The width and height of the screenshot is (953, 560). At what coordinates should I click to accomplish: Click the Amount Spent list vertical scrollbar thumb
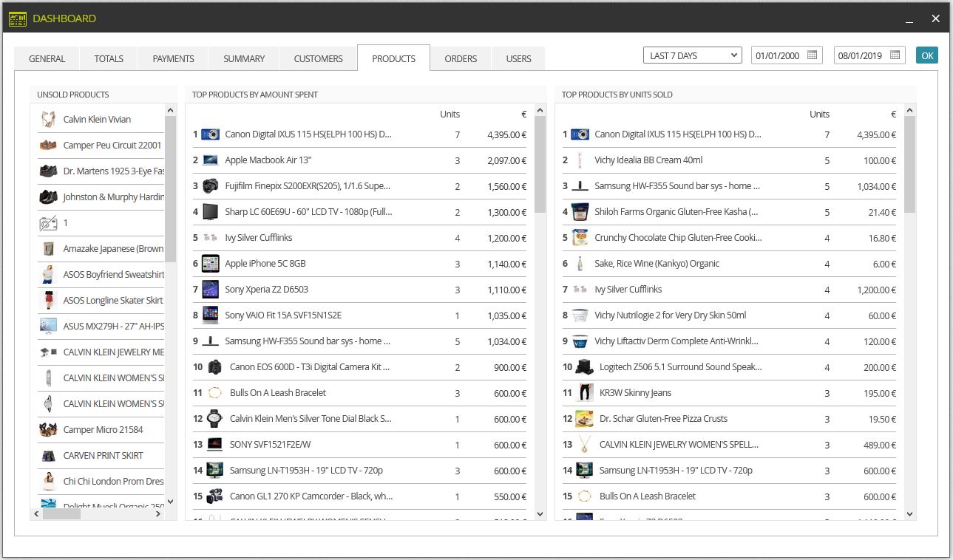tap(540, 164)
